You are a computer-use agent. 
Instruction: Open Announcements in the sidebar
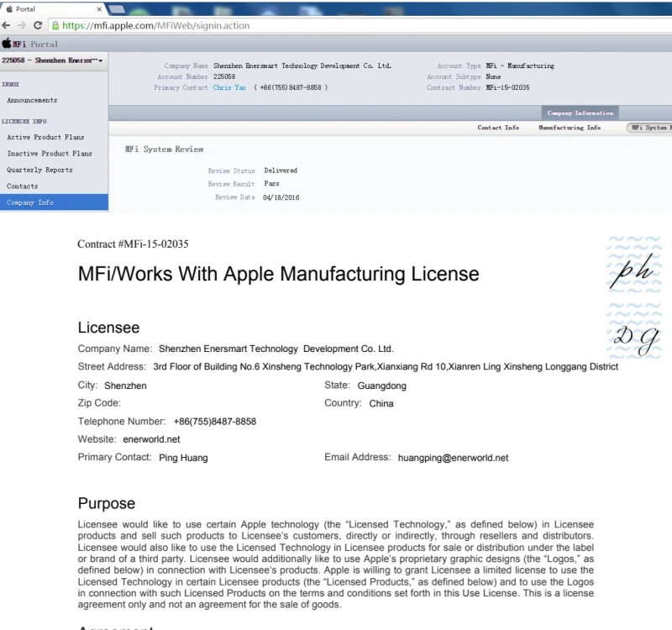[x=32, y=100]
